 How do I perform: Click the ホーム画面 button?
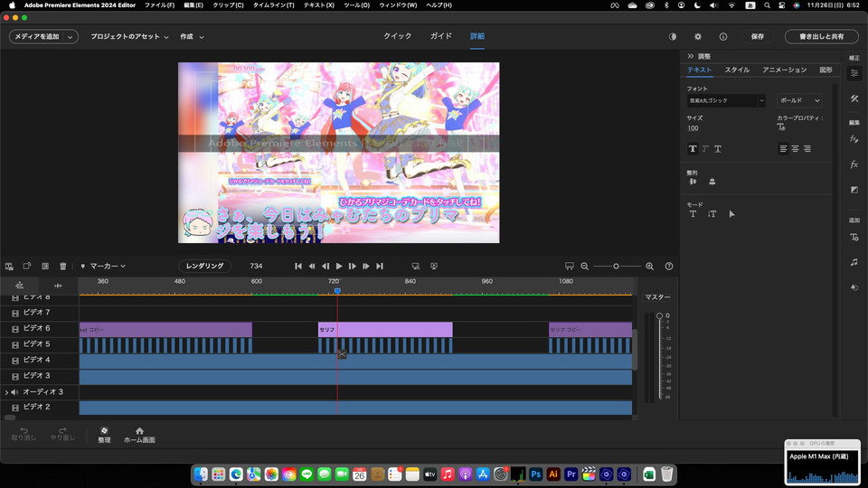click(x=139, y=435)
